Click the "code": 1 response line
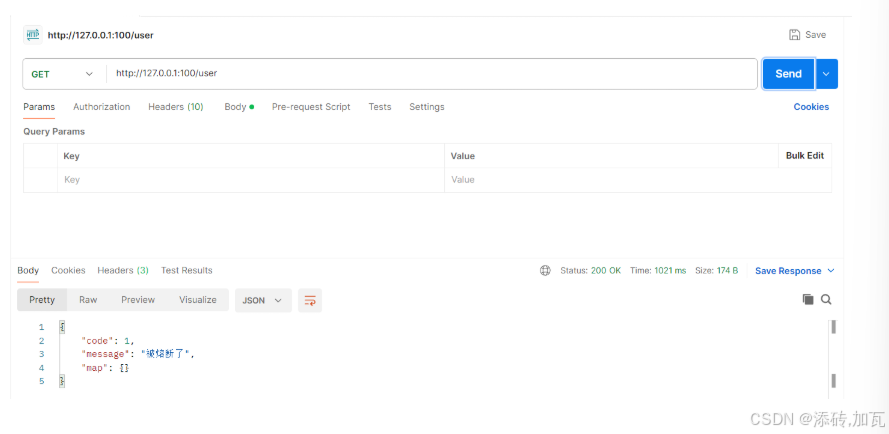The image size is (889, 434). (108, 341)
